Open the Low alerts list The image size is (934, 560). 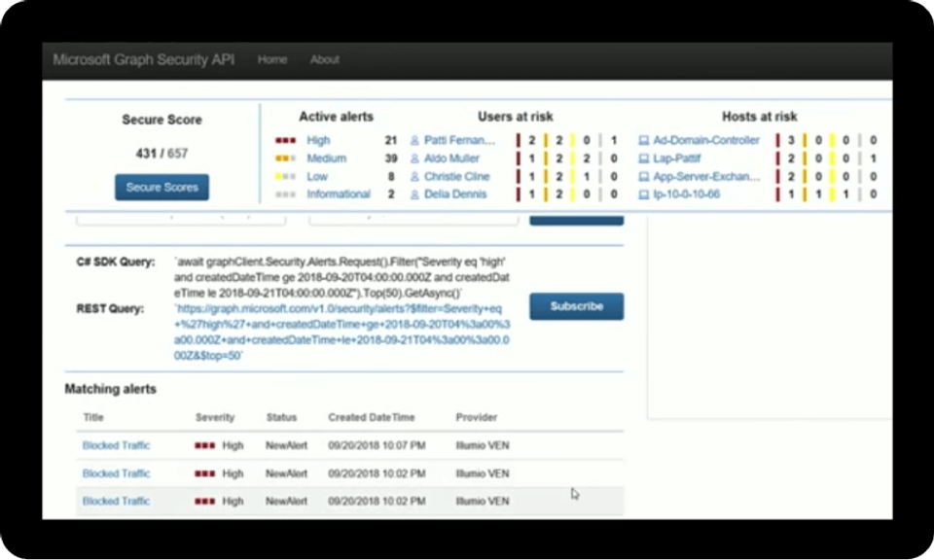tap(318, 176)
